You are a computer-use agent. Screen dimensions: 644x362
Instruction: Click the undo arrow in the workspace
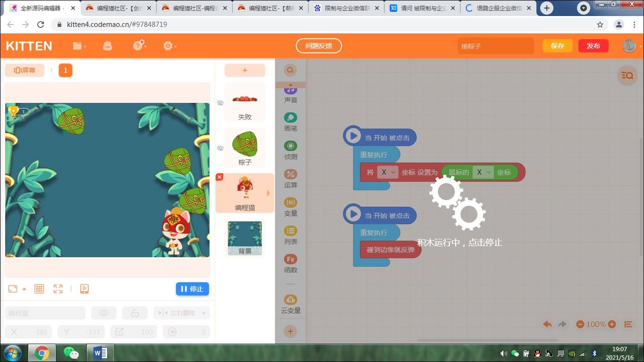(x=547, y=324)
